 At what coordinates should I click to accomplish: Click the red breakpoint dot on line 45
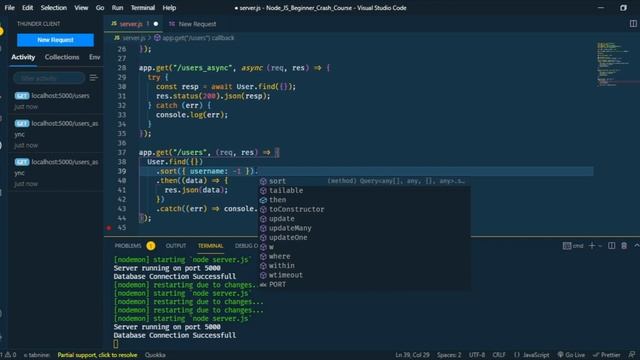point(109,228)
